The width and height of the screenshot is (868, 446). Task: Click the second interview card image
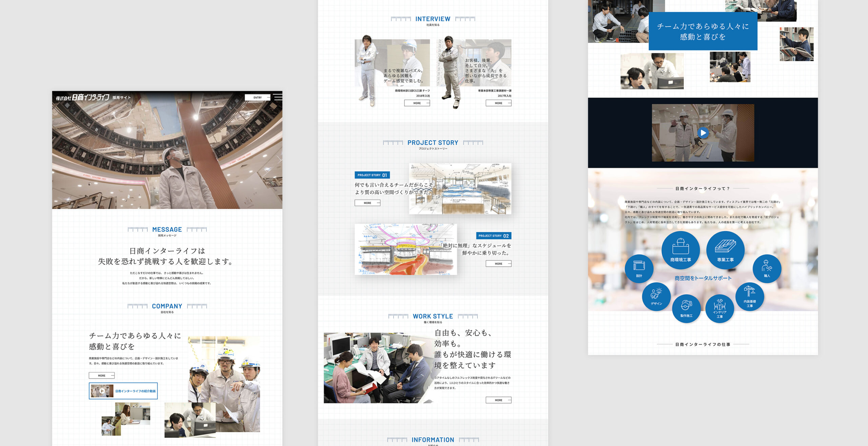pyautogui.click(x=474, y=63)
